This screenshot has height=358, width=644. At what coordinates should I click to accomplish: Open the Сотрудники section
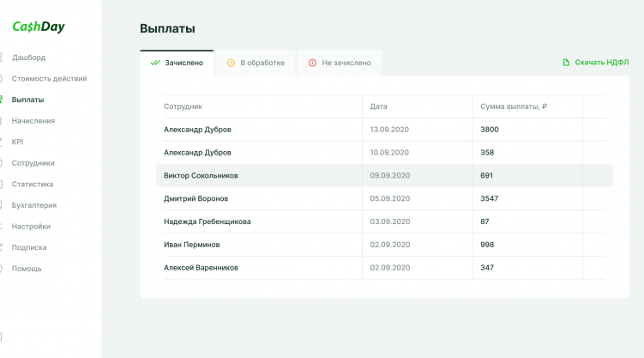(x=33, y=163)
